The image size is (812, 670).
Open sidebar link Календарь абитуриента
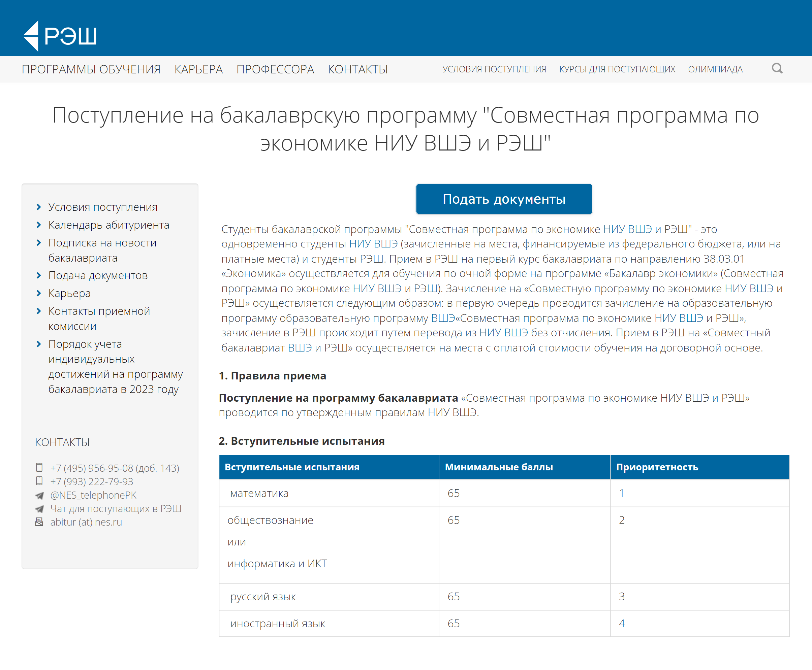[109, 225]
